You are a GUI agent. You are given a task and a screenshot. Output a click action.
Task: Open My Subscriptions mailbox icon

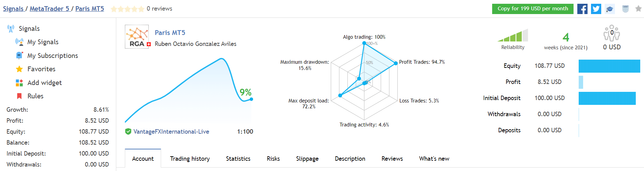coord(19,56)
